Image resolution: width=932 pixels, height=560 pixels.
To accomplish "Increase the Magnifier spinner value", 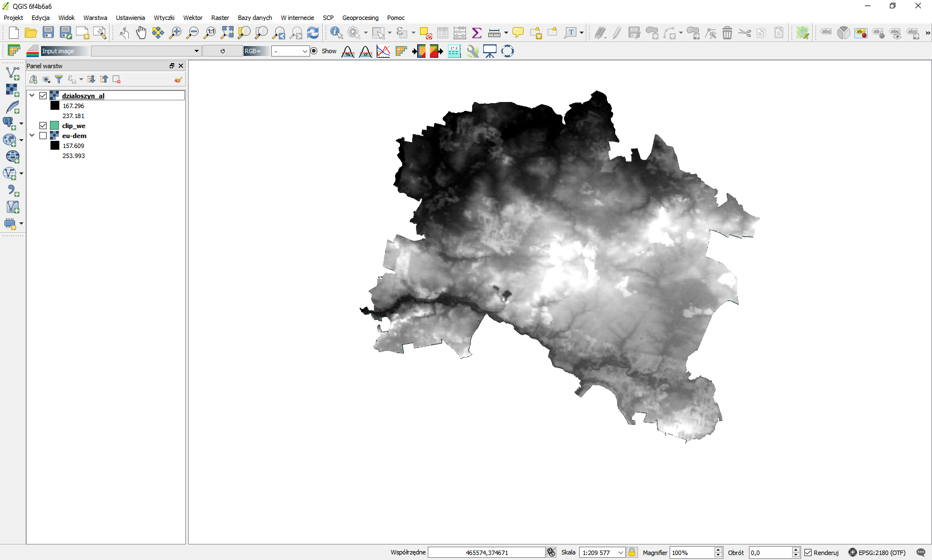I will click(718, 550).
